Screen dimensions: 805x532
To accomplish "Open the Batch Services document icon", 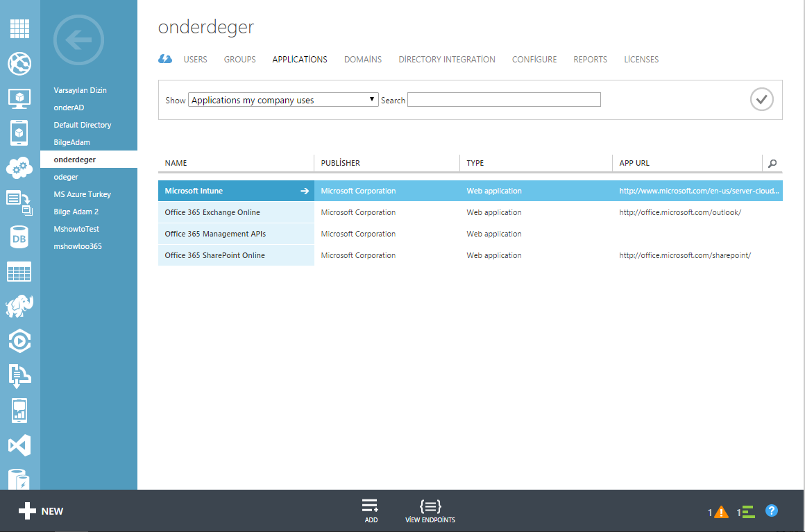I will coord(19,203).
